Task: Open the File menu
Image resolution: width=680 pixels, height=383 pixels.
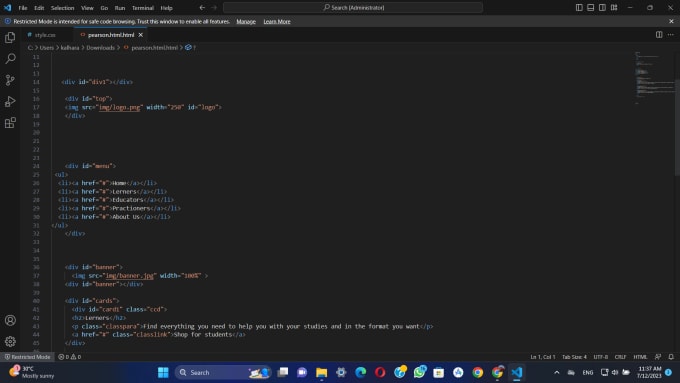Action: pos(23,8)
